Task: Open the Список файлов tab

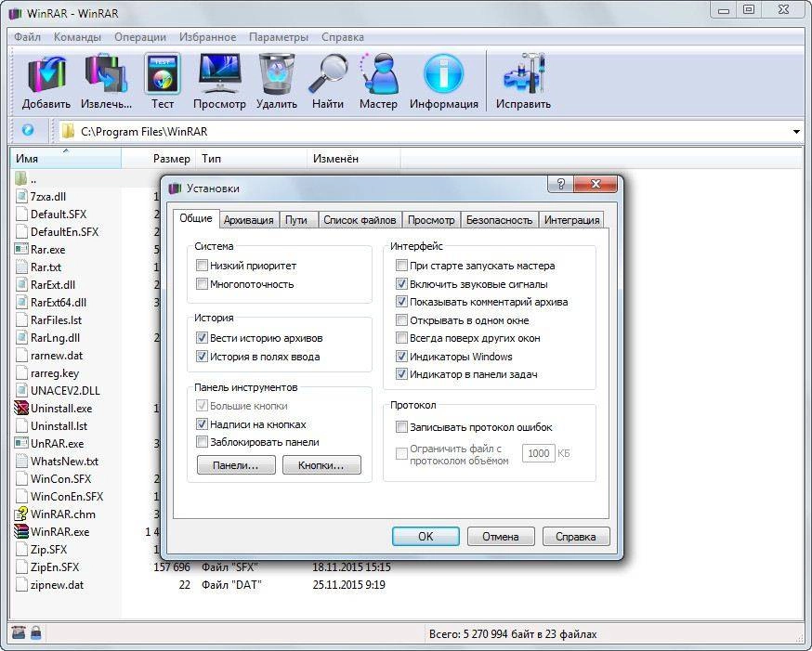Action: click(x=360, y=220)
